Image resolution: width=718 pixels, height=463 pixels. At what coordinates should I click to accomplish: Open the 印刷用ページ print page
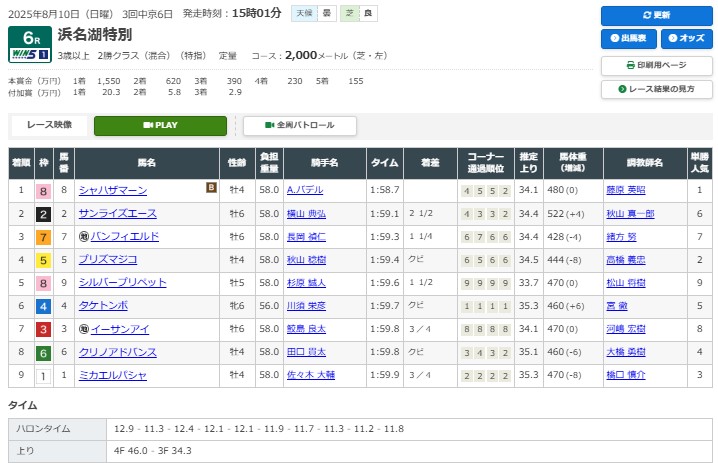tap(656, 65)
